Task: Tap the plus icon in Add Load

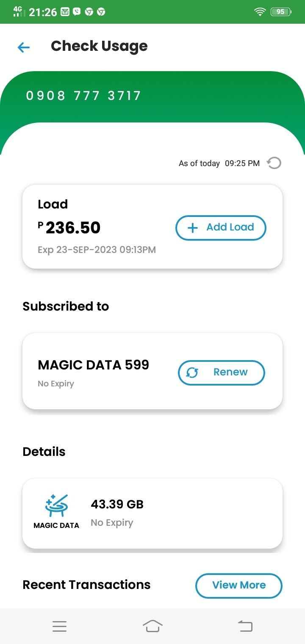Action: (192, 228)
